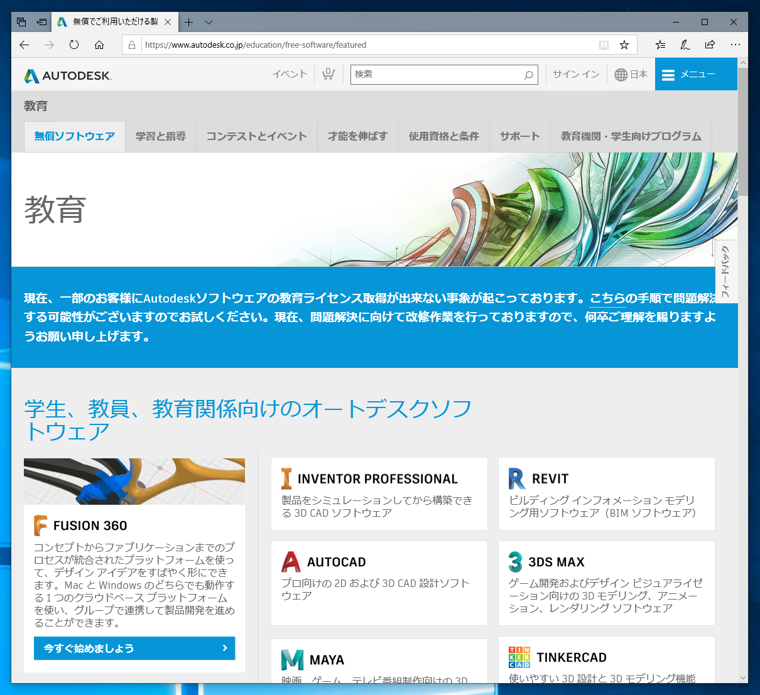Click the 3ds Max icon

[x=515, y=562]
